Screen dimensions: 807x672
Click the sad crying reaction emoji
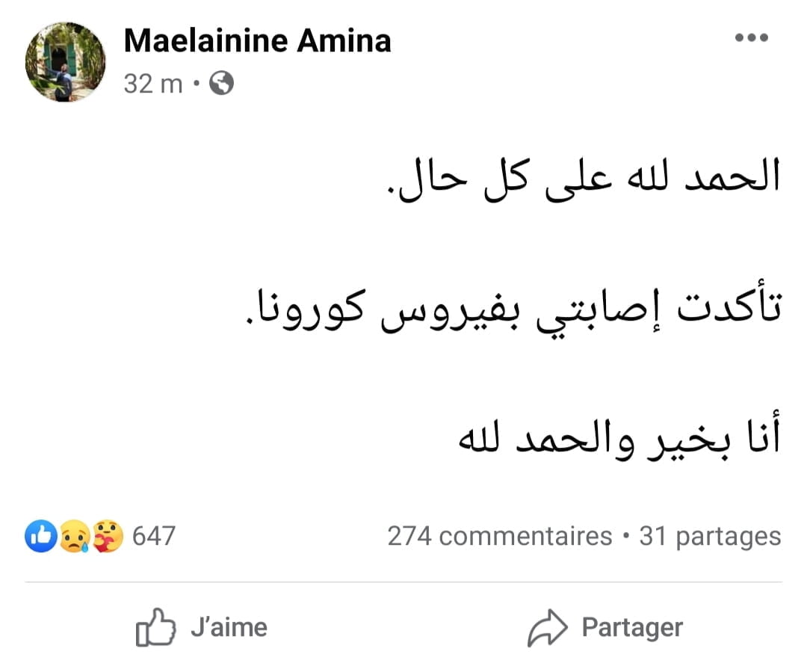coord(75,537)
